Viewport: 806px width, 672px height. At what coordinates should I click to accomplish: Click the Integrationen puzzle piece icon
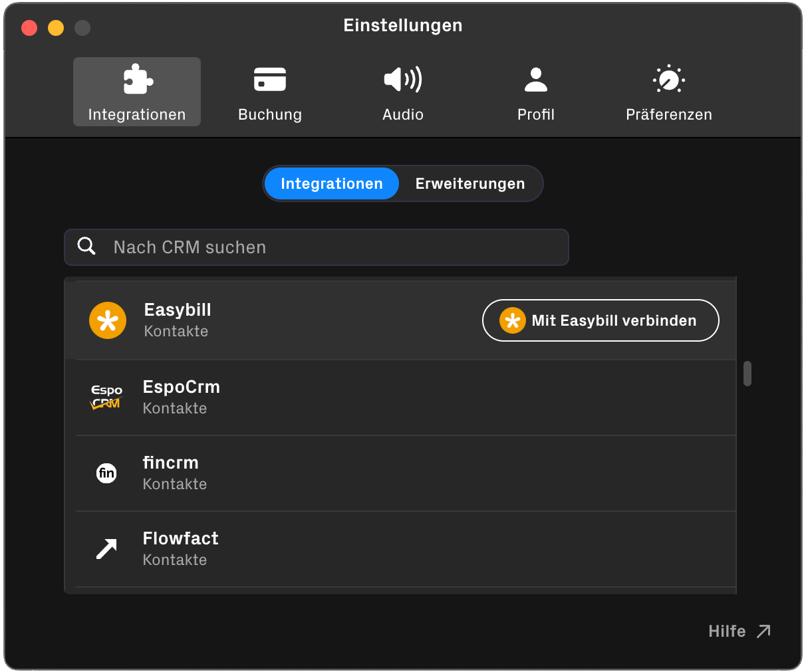[136, 78]
